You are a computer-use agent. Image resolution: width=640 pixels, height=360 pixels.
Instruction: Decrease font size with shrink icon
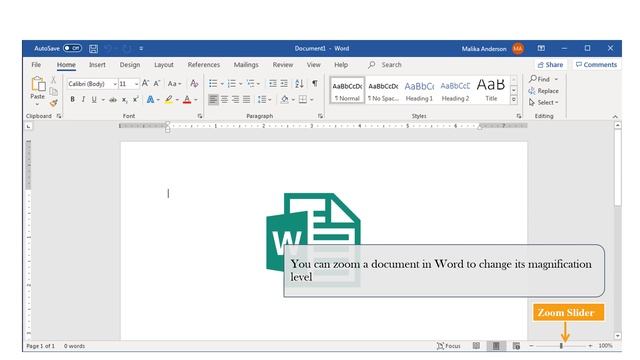(x=157, y=84)
